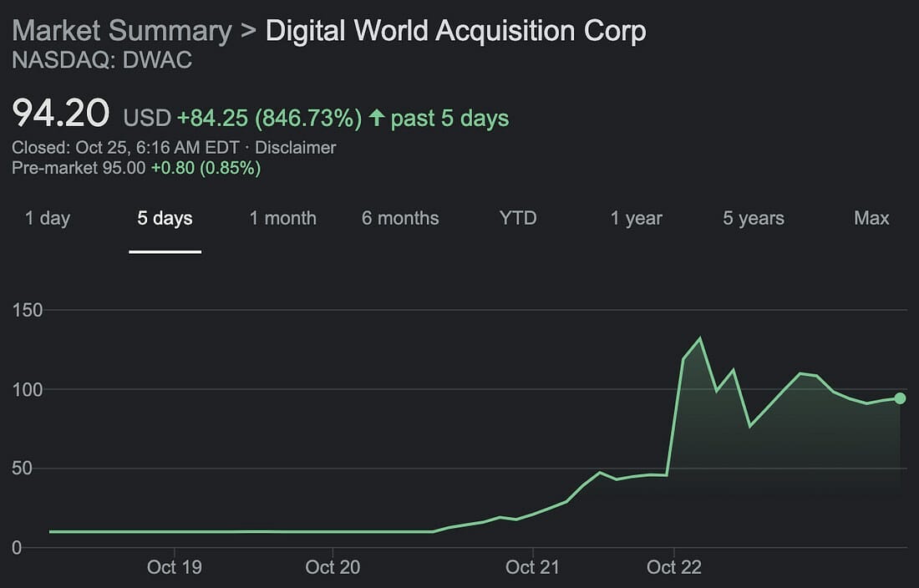Click the current price dot on chart
Viewport: 919px width, 588px height.
(x=901, y=398)
